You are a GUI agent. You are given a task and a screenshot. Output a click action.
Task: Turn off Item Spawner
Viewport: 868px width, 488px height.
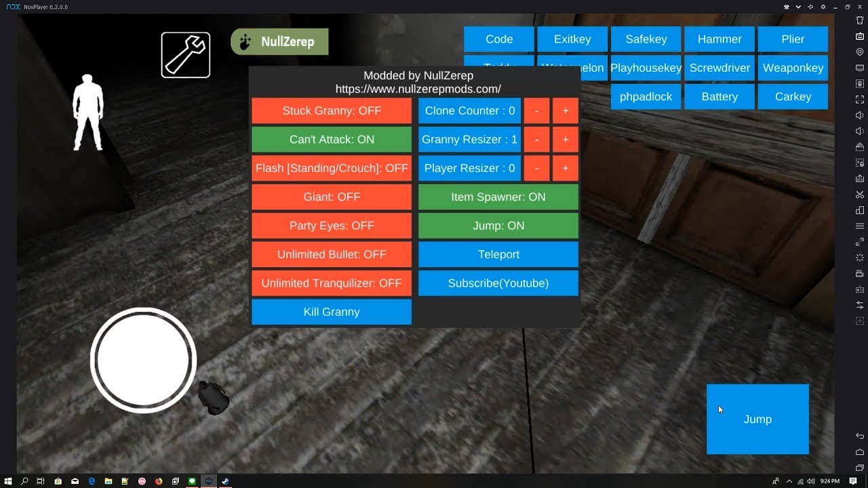tap(498, 197)
